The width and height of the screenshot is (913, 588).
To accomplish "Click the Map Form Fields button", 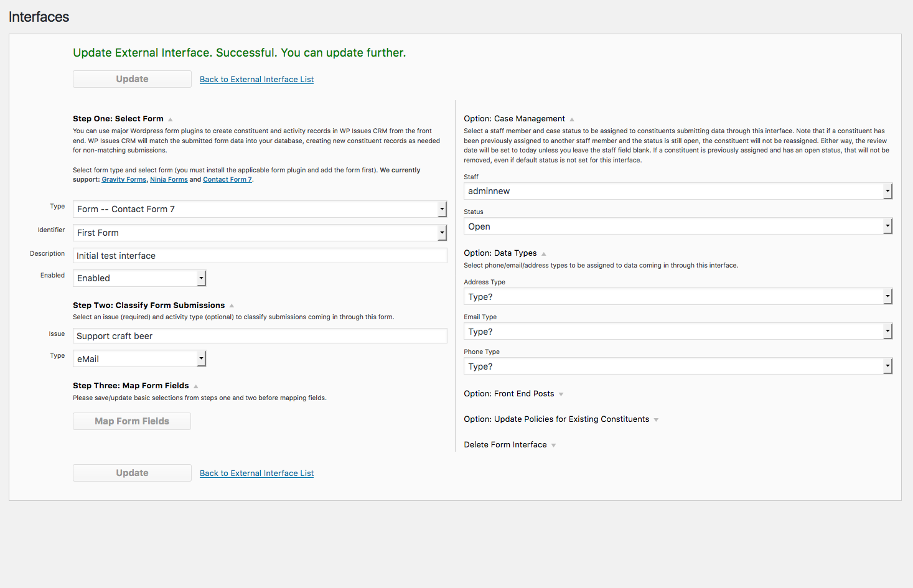I will (132, 421).
